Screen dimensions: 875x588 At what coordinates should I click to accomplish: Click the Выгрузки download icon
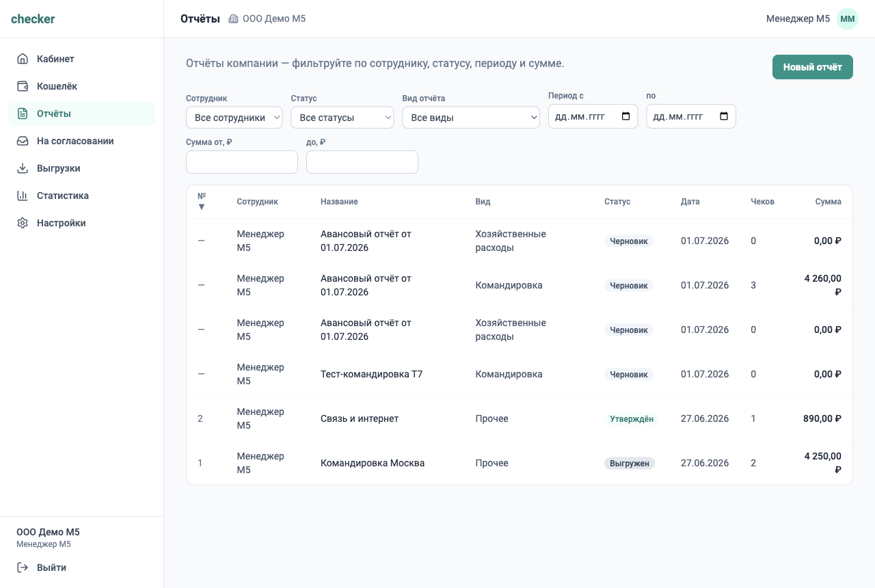coord(23,168)
